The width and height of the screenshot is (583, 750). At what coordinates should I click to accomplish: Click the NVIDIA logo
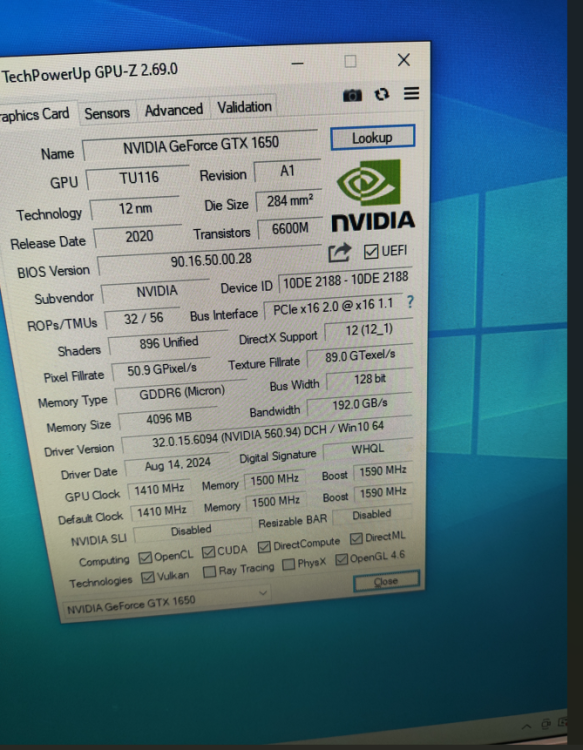click(373, 195)
